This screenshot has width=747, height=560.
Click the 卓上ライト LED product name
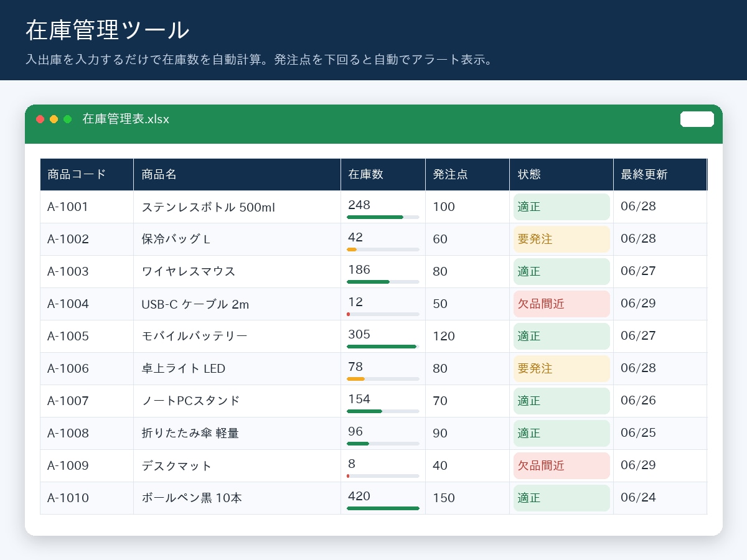[x=184, y=369]
